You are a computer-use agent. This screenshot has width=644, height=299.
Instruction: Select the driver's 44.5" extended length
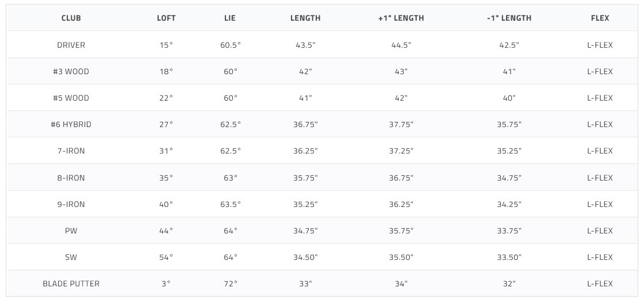(401, 45)
